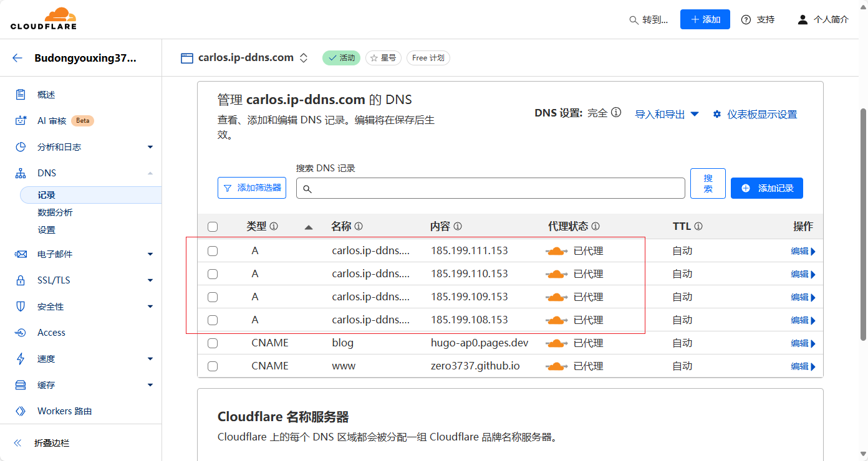Open the 数据分析 DNS submenu item
Image resolution: width=868 pixels, height=461 pixels.
point(55,212)
